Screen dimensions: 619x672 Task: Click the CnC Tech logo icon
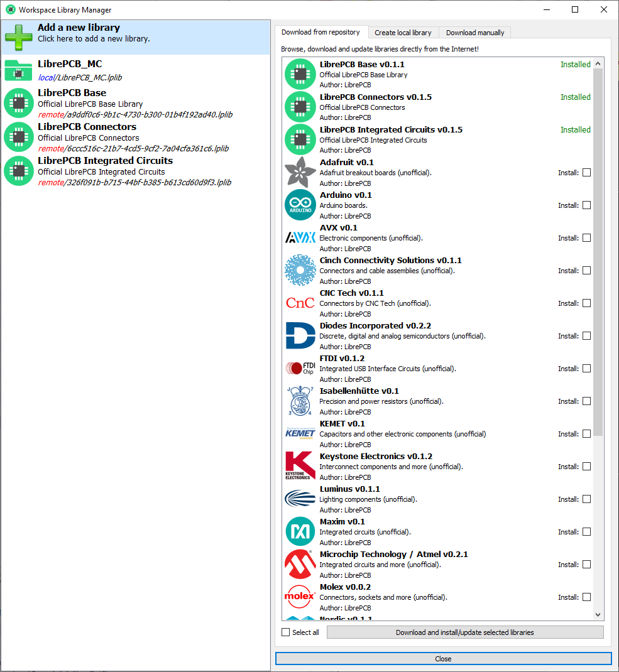(x=300, y=303)
